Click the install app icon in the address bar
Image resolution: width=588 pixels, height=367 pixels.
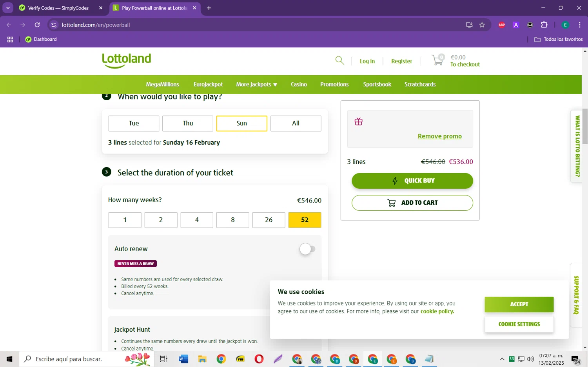point(469,25)
